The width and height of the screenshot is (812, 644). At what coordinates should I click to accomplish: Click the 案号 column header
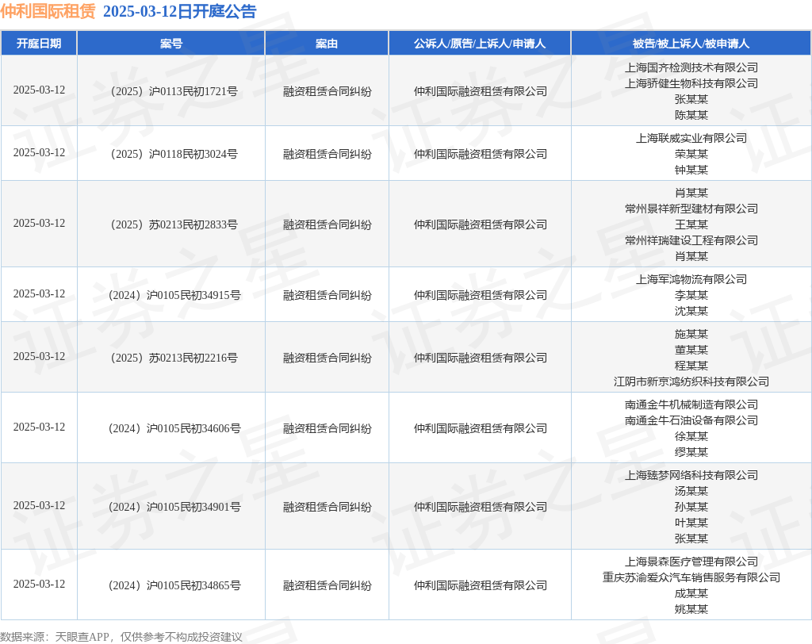(171, 44)
